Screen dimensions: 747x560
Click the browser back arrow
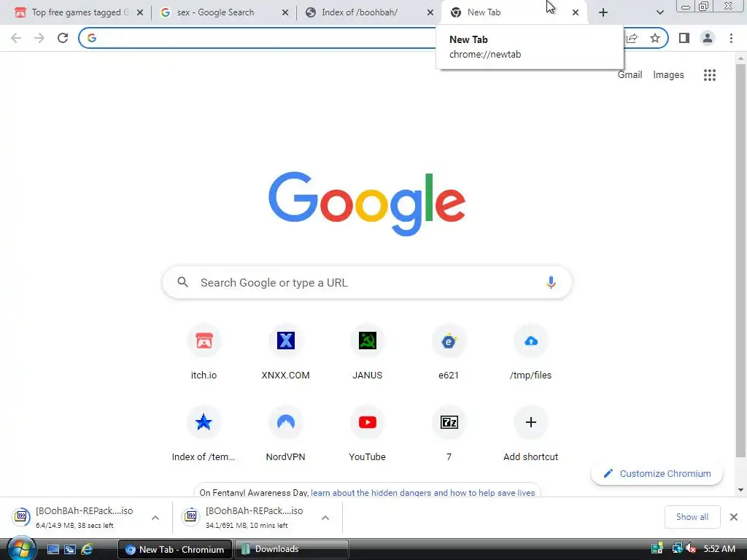[x=16, y=38]
